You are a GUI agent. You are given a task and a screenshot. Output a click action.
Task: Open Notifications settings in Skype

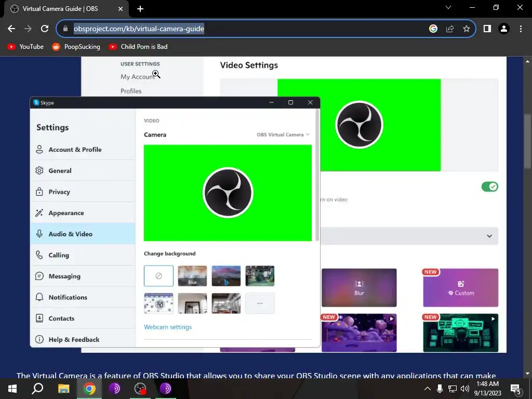(83, 297)
